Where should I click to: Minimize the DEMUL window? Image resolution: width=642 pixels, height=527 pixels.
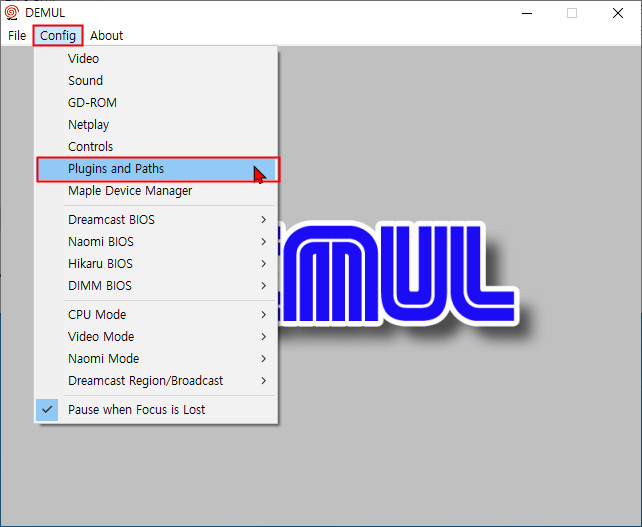[527, 13]
